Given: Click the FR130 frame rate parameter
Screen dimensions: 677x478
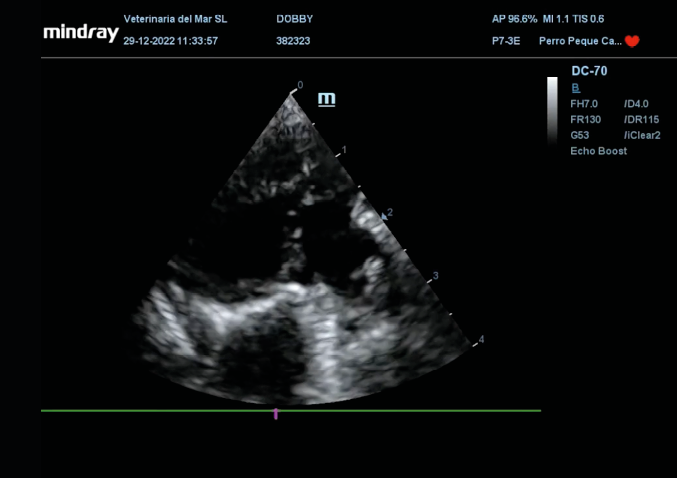Looking at the screenshot, I should [585, 120].
